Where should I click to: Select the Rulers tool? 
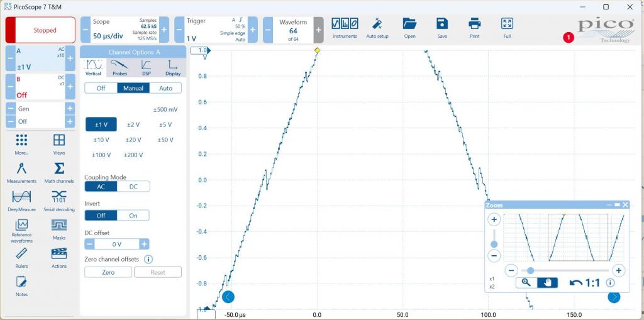(21, 257)
